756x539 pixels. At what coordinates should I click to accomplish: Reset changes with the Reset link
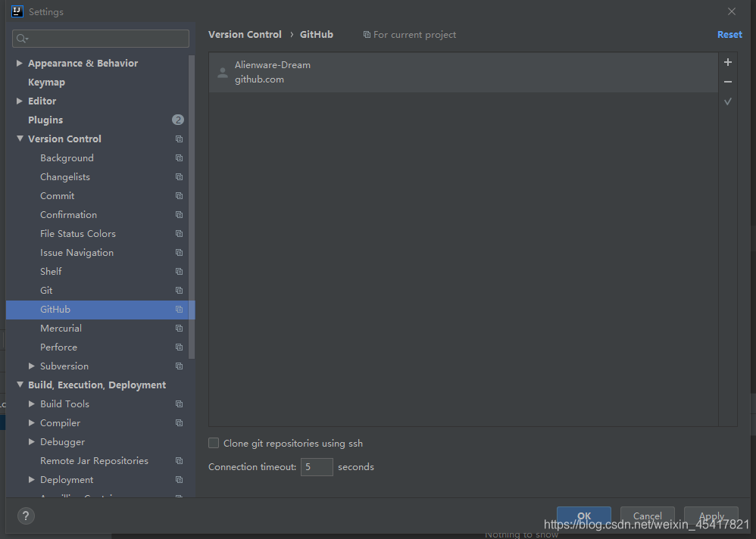tap(729, 35)
